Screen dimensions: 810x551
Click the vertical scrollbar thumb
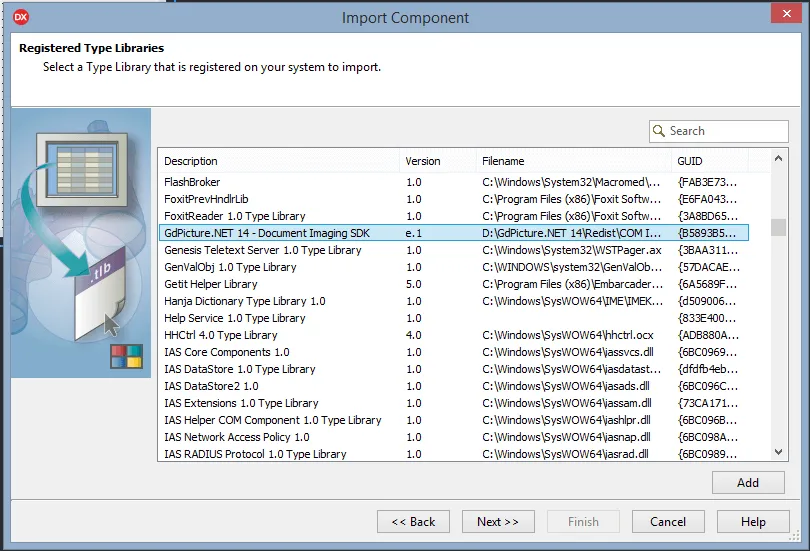tap(778, 227)
